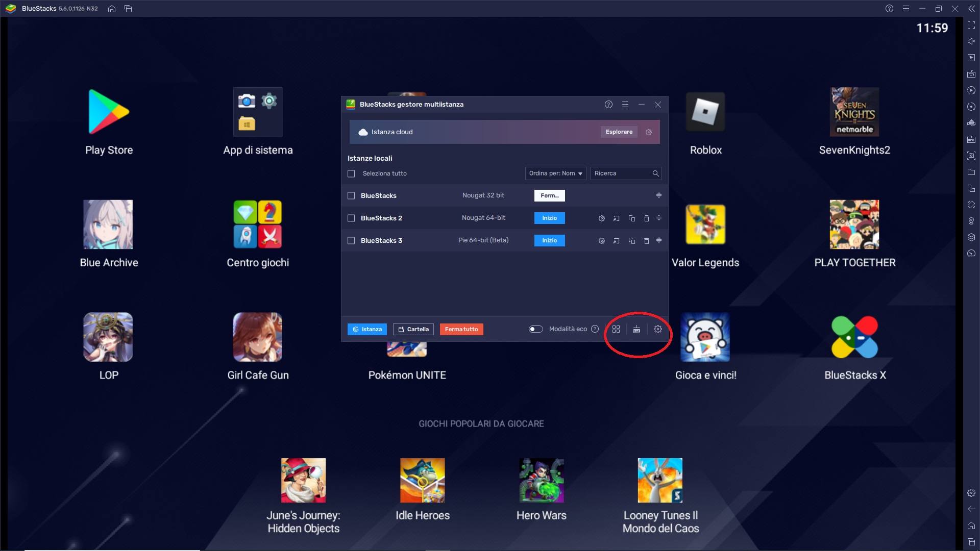Clone the BlueStacks 2 instance
Viewport: 980px width, 551px height.
pyautogui.click(x=631, y=218)
